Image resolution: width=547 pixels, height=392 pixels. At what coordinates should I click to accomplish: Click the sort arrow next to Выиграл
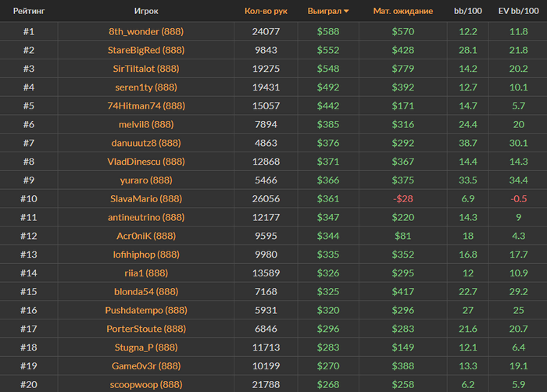pos(346,12)
